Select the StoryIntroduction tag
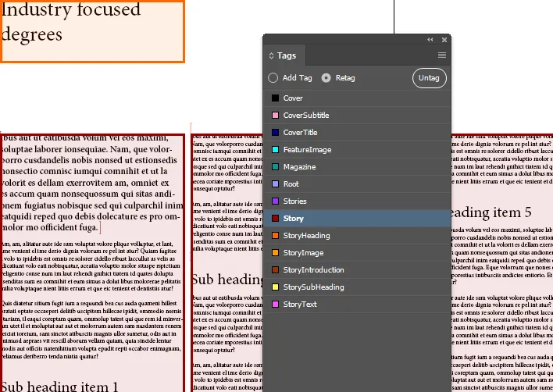This screenshot has height=392, width=553. (x=357, y=269)
